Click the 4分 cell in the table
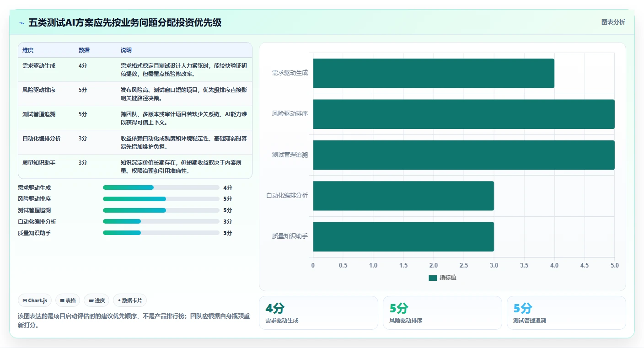 pyautogui.click(x=83, y=66)
